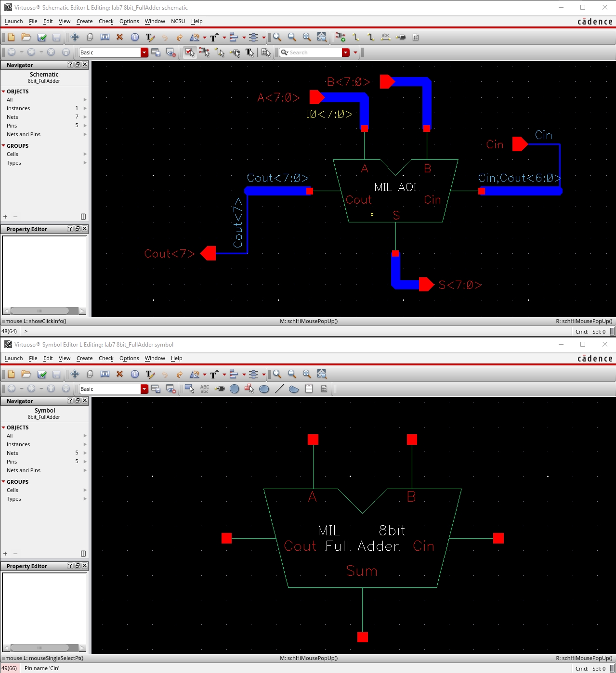
Task: Click the Cells item in Symbol Navigator
Action: (13, 490)
